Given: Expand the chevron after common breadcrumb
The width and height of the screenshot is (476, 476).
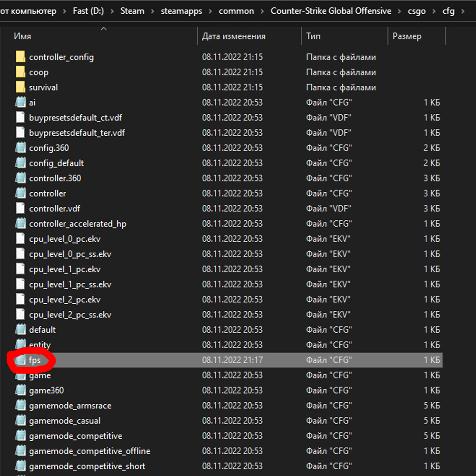Looking at the screenshot, I should 262,11.
